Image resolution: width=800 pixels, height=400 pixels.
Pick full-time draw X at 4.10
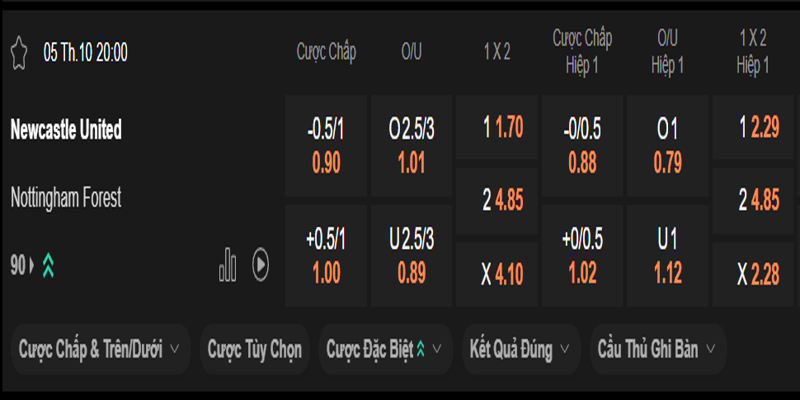(x=496, y=274)
